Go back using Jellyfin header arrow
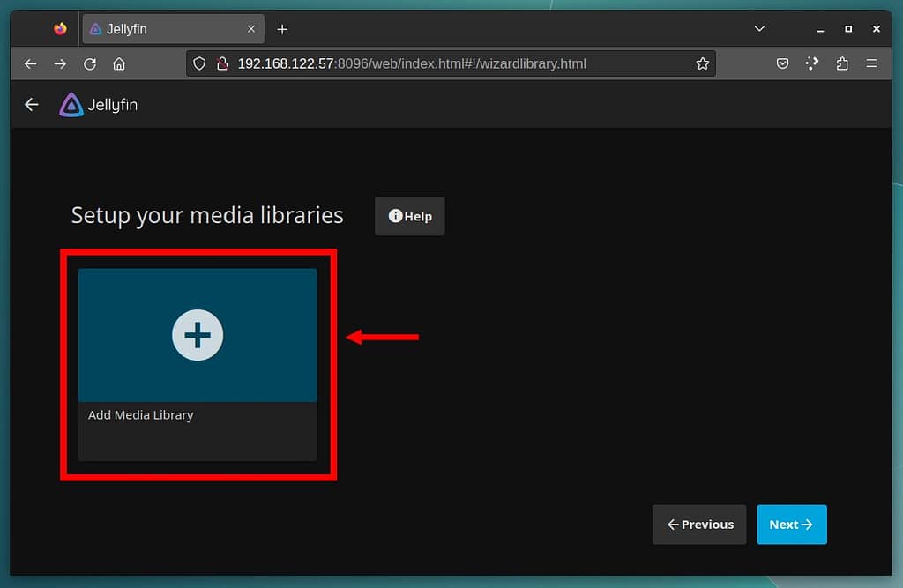The image size is (903, 588). (32, 105)
